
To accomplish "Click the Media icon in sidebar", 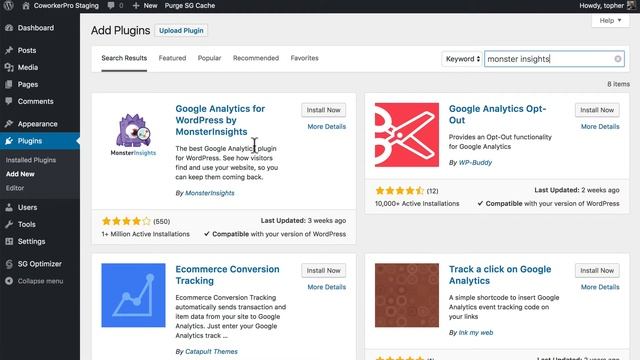I will 9,67.
